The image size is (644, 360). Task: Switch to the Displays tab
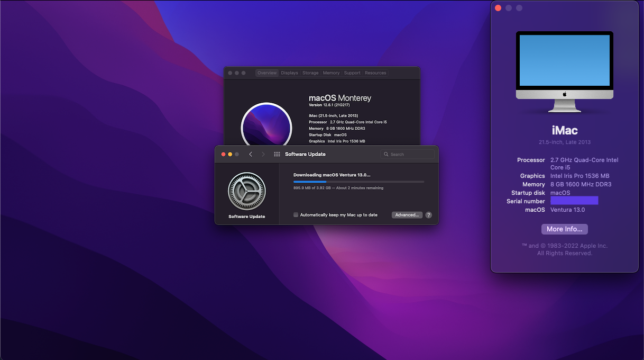pyautogui.click(x=290, y=73)
